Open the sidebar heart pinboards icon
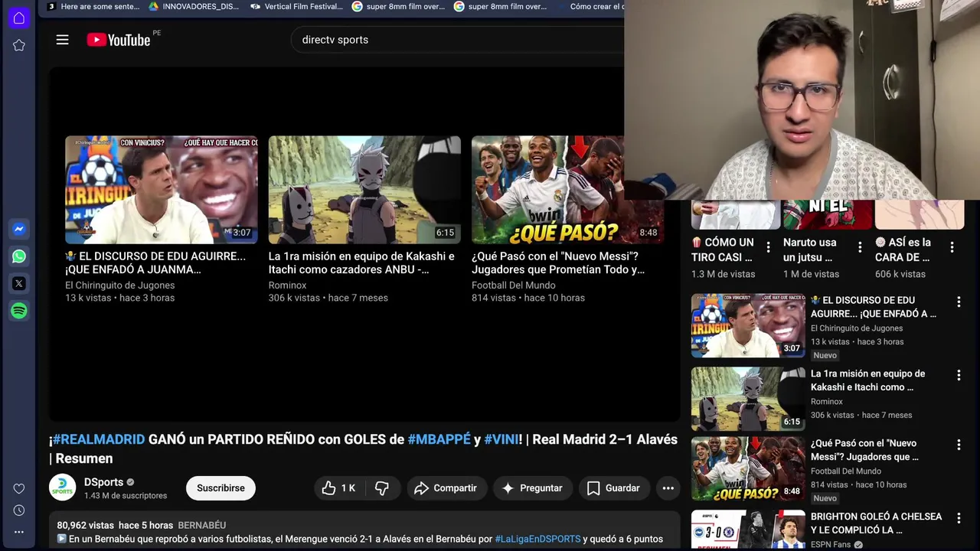 pos(19,488)
